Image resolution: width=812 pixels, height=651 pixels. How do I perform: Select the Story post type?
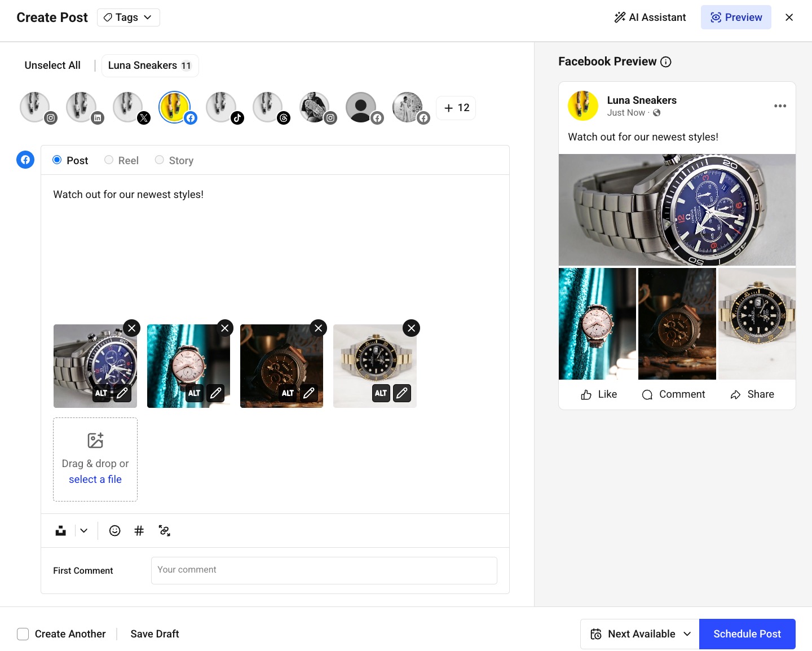coord(159,160)
